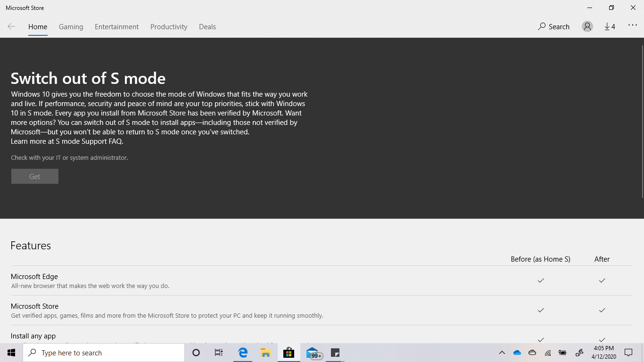
Task: Open the dark Sticky Notes taskbar icon
Action: [x=335, y=353]
